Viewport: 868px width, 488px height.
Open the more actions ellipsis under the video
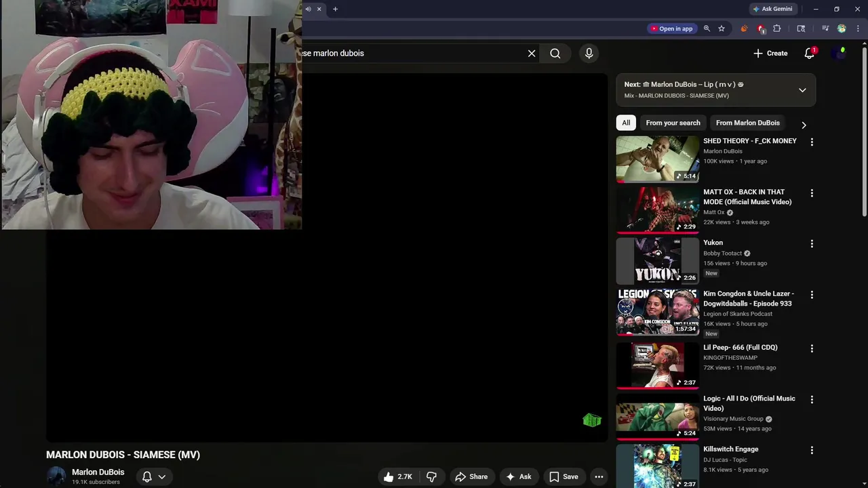tap(599, 477)
